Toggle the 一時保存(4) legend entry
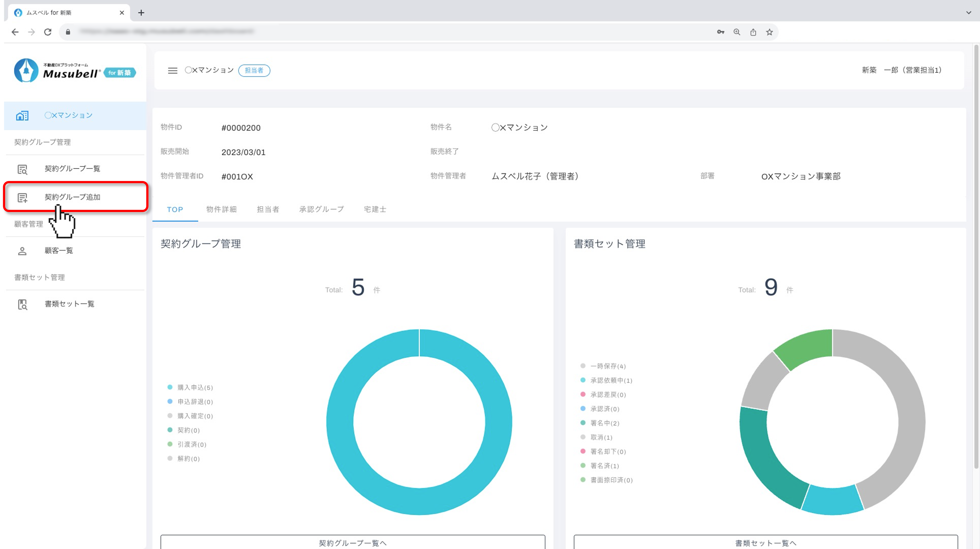Screen dimensions: 980x549 [608, 366]
